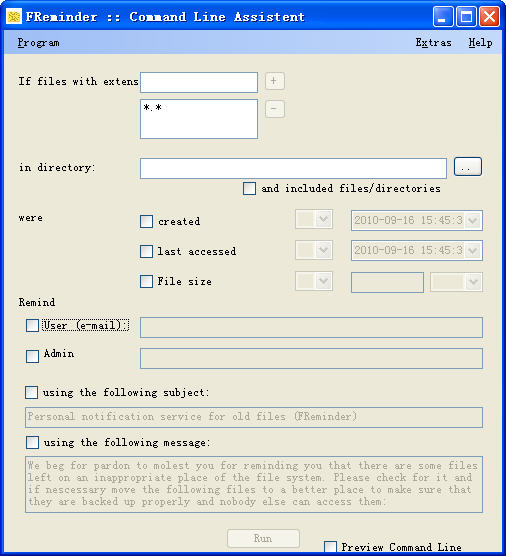Click the FReminder app icon in title bar
Screen dimensions: 506x556
[x=14, y=16]
